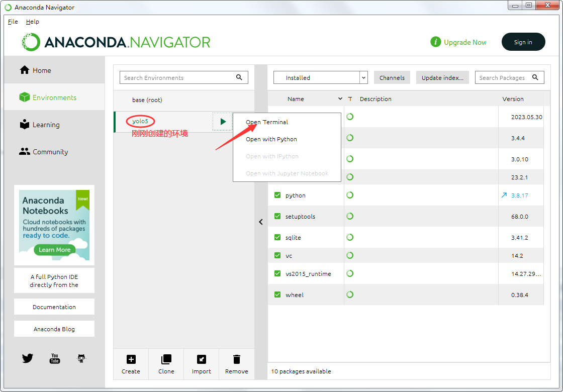This screenshot has width=563, height=392.
Task: Open the Community section
Action: [55, 152]
